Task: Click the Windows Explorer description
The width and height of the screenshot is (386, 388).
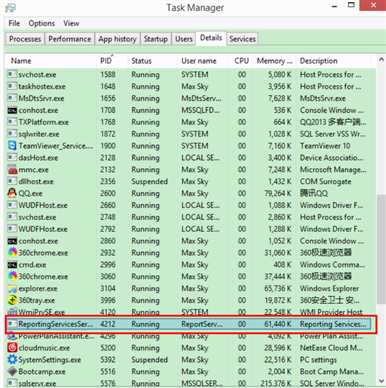Action: pos(329,289)
